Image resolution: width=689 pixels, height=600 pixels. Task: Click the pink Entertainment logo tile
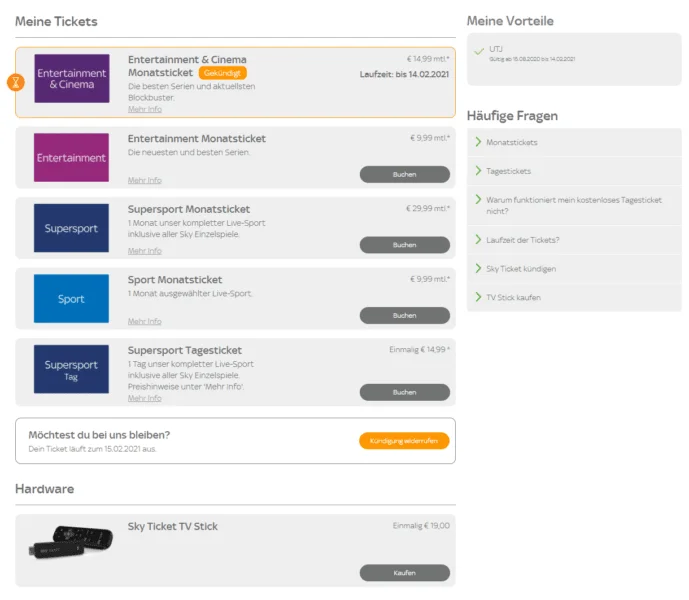[71, 158]
